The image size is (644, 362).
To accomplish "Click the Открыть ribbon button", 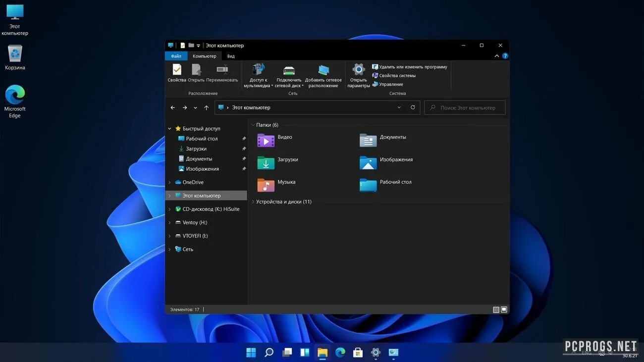I will [x=196, y=73].
